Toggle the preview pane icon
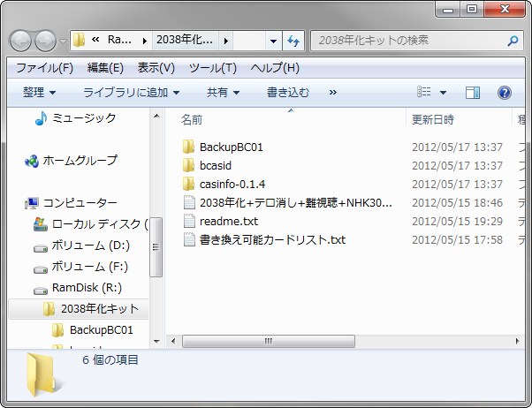 pos(473,92)
